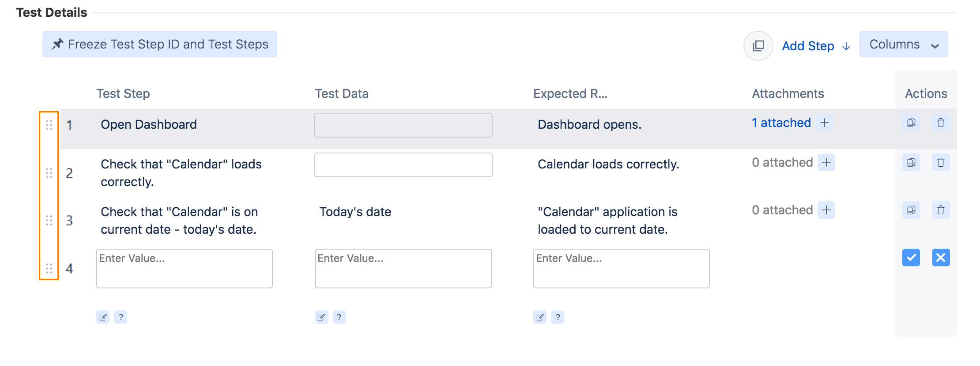Add an attachment to step 2

pyautogui.click(x=826, y=163)
